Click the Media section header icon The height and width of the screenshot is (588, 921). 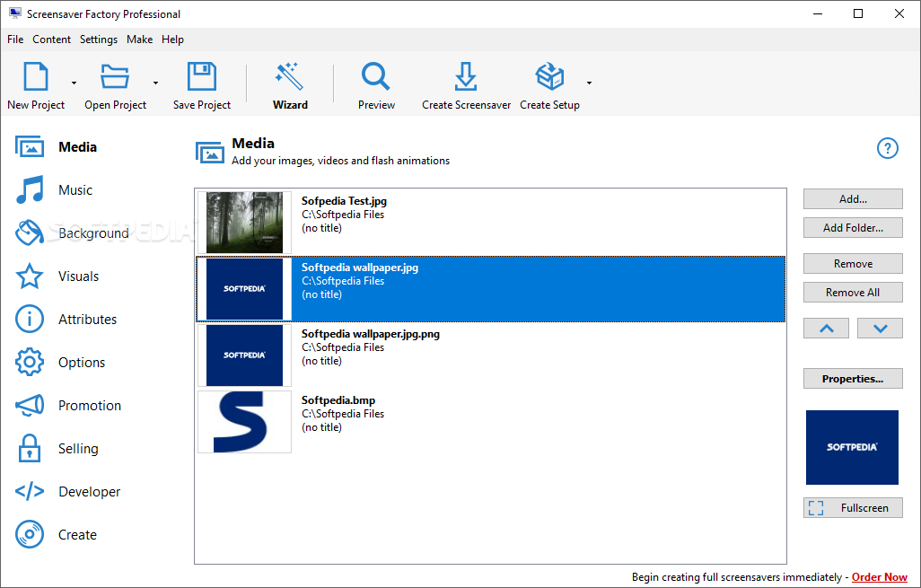[210, 152]
